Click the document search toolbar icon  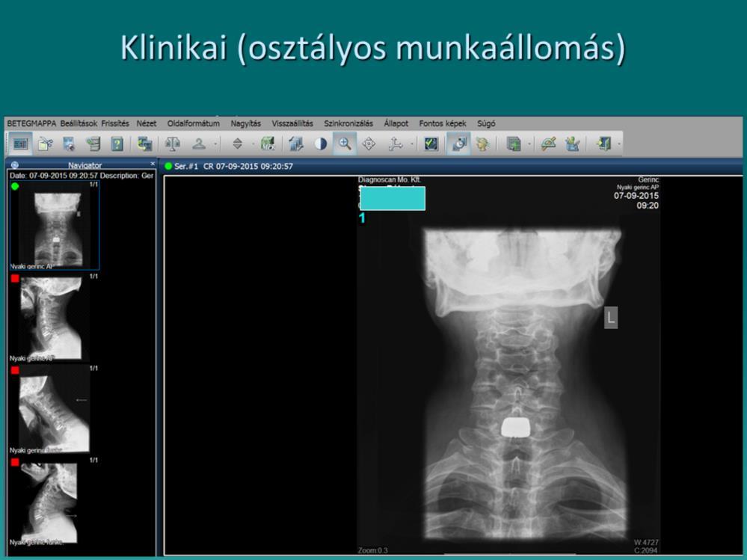[69, 144]
